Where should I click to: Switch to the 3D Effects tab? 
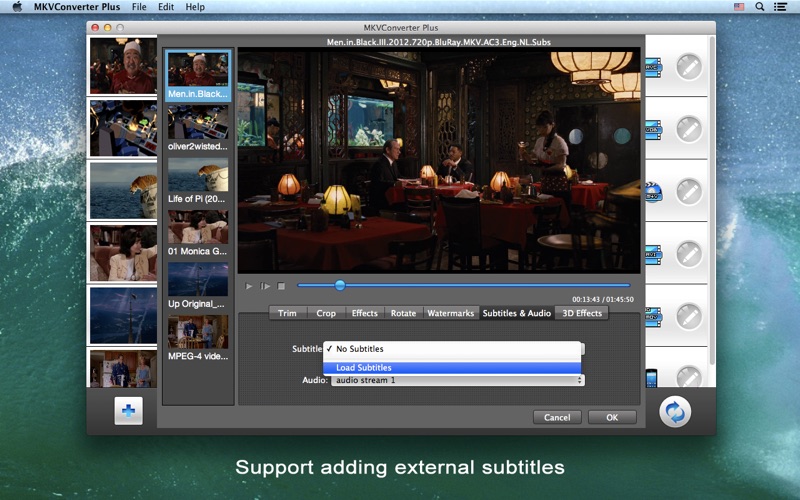pos(582,313)
